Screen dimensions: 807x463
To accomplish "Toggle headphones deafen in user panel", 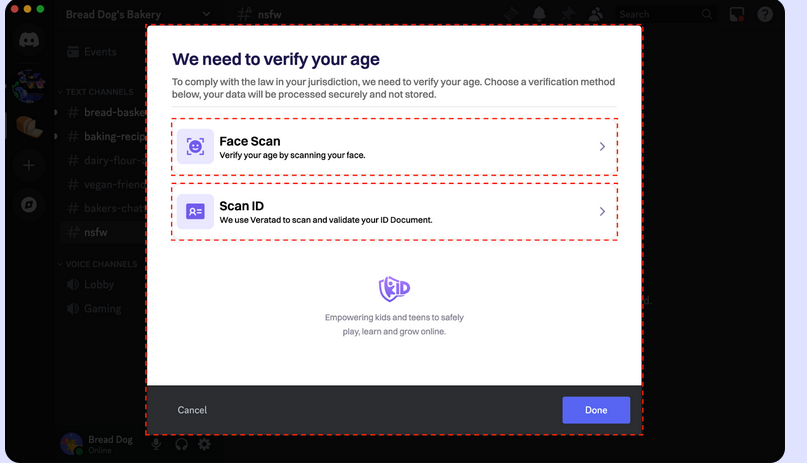I will [181, 444].
